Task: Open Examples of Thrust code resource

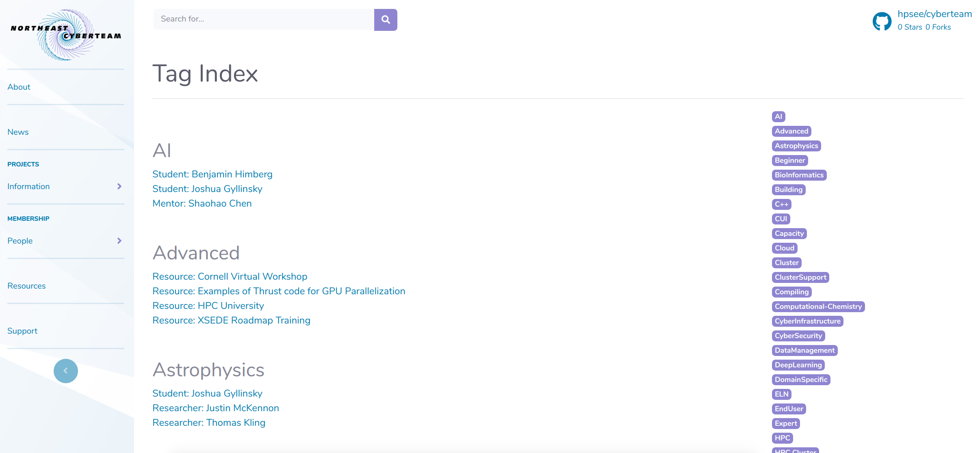Action: pyautogui.click(x=279, y=291)
